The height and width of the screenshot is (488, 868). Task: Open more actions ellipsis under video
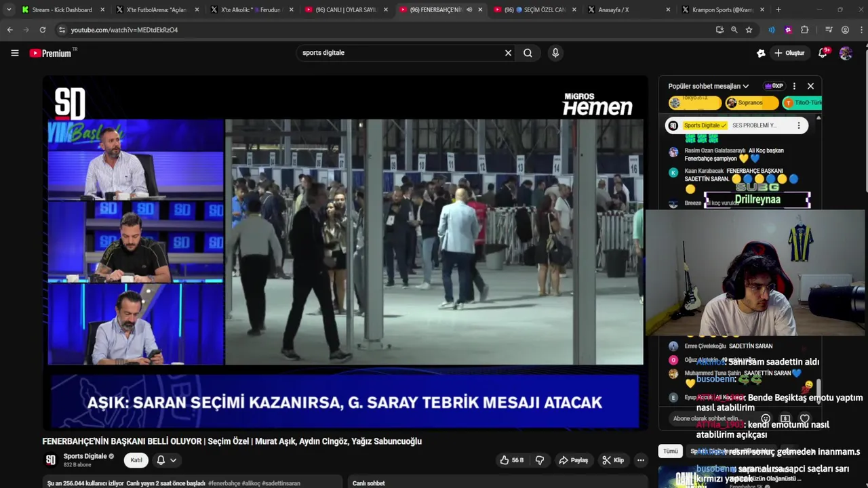640,460
